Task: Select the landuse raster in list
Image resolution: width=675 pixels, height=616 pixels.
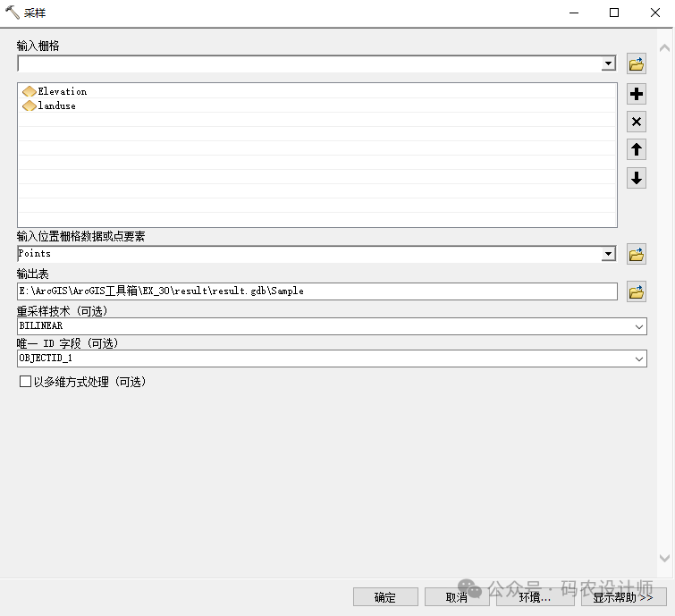Action: [56, 105]
